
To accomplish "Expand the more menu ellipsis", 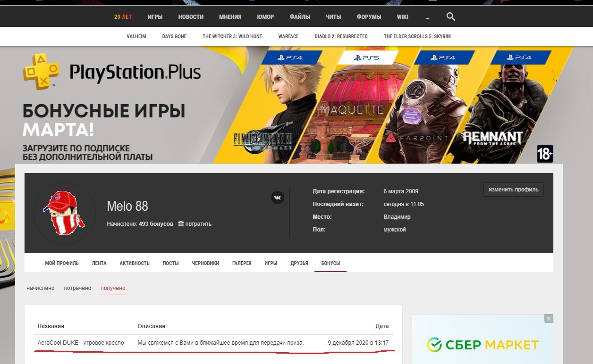I will pos(427,17).
